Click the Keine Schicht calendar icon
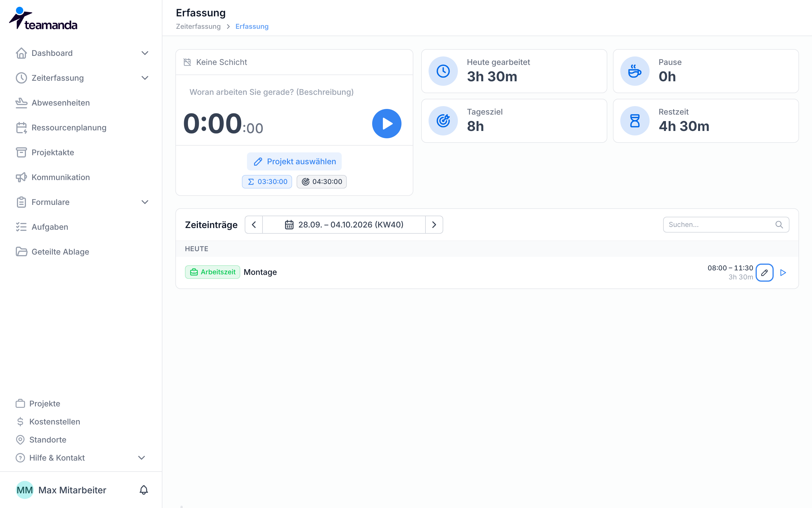The image size is (812, 508). click(x=187, y=62)
